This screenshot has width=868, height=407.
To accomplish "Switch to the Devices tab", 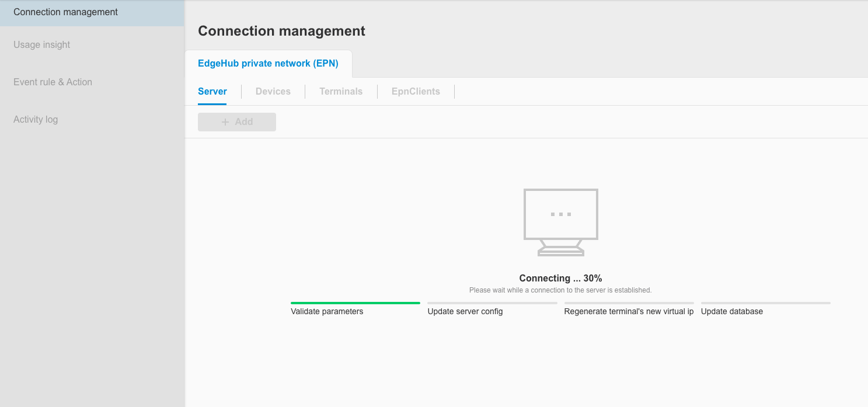I will point(273,91).
